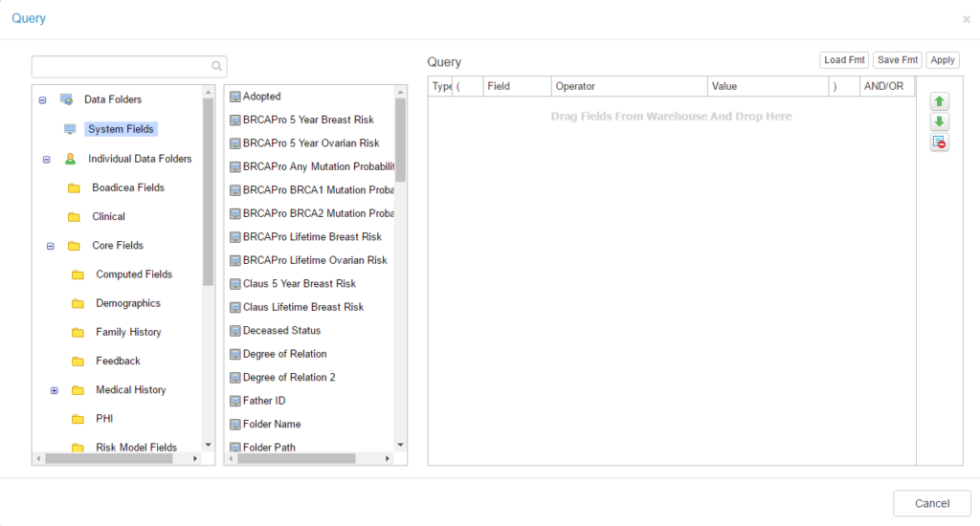Click inside the field search box
Screen dimensions: 980x526
click(121, 66)
